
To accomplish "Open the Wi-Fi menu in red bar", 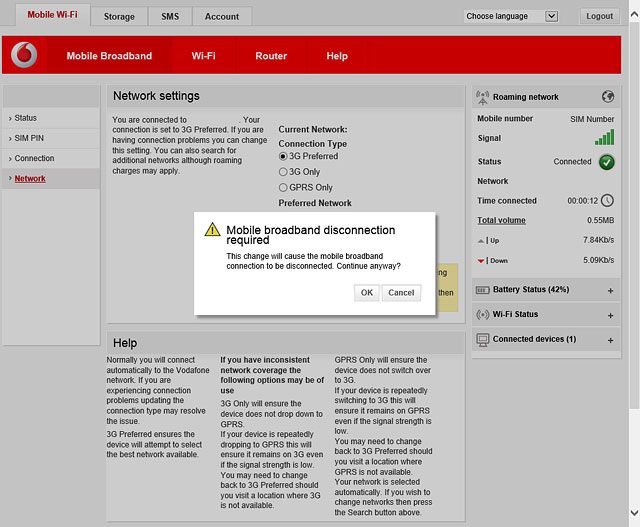I will [x=203, y=56].
